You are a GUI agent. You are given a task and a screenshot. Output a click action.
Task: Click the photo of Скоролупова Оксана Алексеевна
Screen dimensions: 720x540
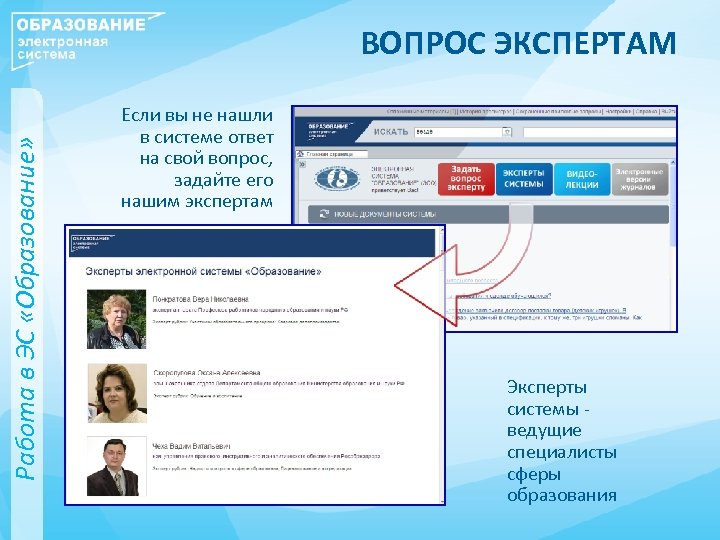point(117,393)
